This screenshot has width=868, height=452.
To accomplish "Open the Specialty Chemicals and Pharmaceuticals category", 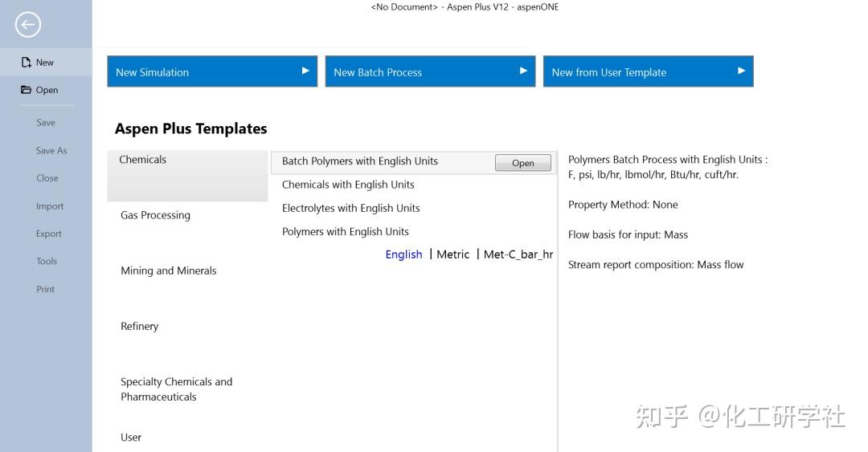I will click(176, 389).
